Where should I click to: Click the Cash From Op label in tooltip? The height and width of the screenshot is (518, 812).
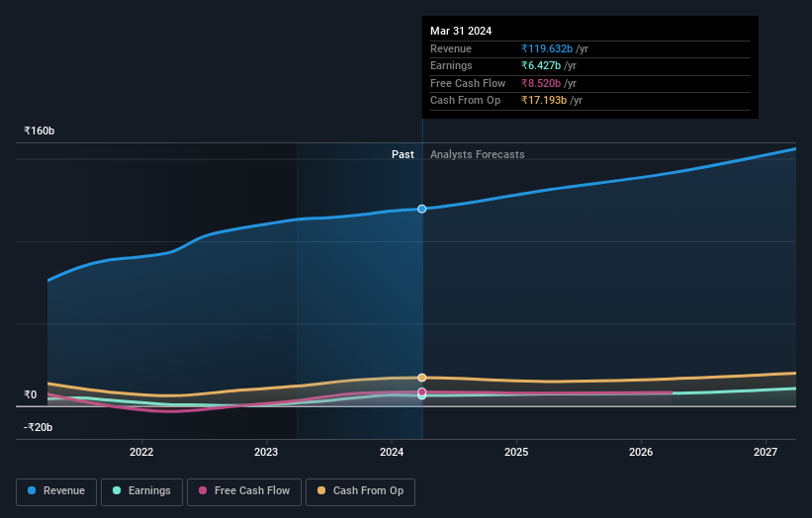[x=465, y=101]
